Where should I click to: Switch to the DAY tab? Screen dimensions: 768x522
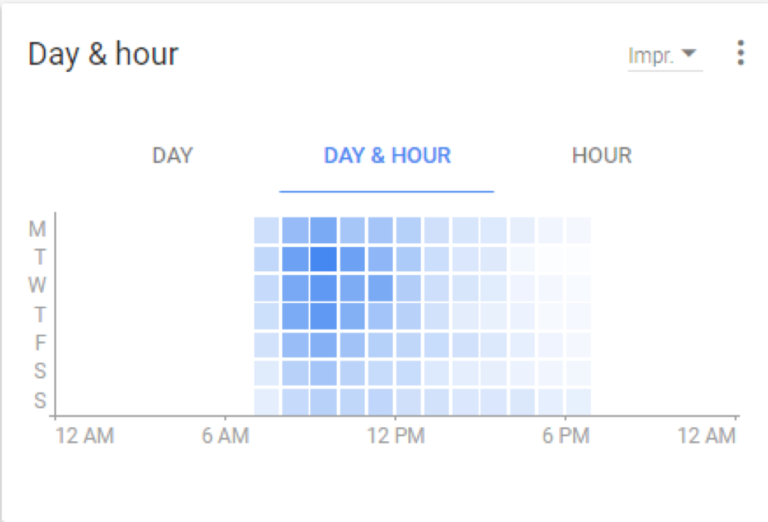(x=172, y=156)
